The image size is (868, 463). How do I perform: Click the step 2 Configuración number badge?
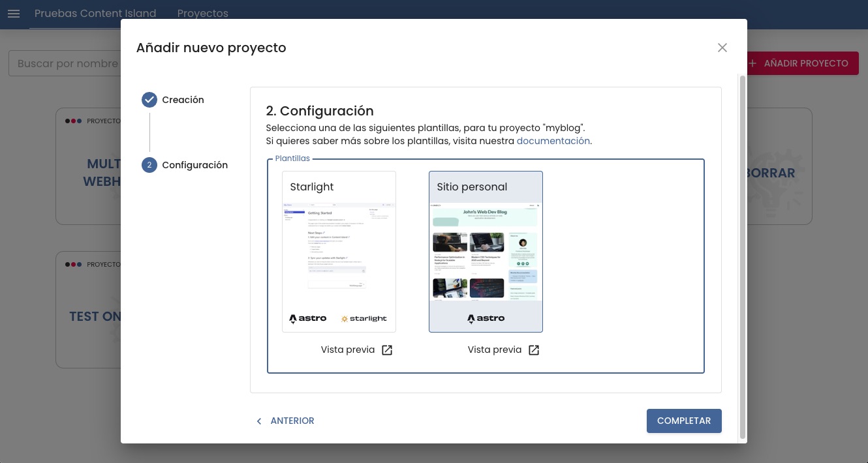point(149,165)
